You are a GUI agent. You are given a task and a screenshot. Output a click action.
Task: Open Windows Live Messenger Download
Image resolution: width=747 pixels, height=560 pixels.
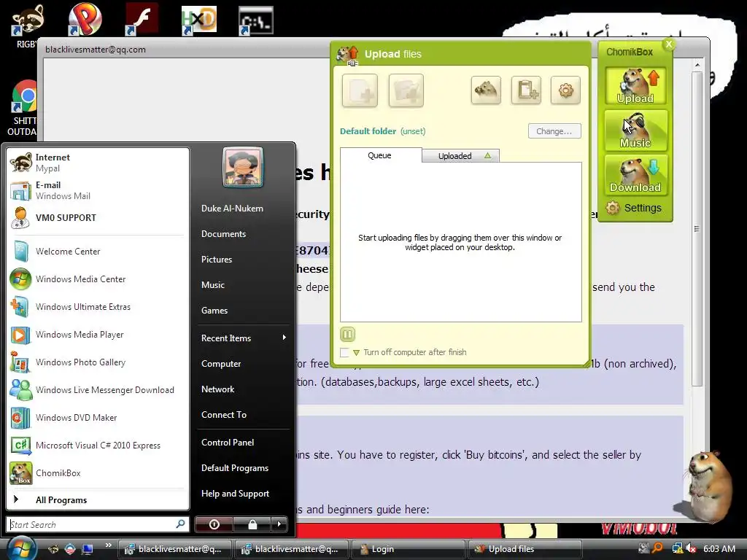tap(98, 390)
